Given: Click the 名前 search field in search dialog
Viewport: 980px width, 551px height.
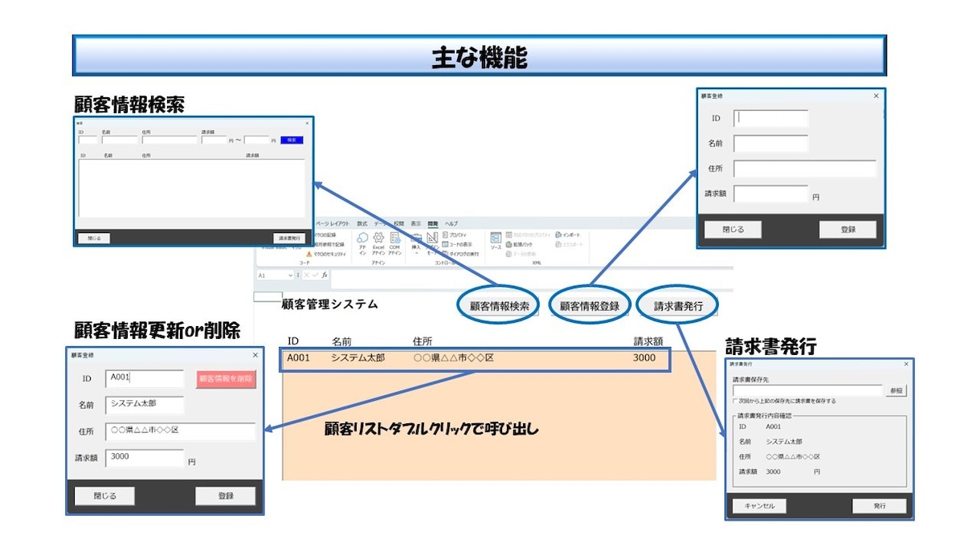Looking at the screenshot, I should (120, 140).
